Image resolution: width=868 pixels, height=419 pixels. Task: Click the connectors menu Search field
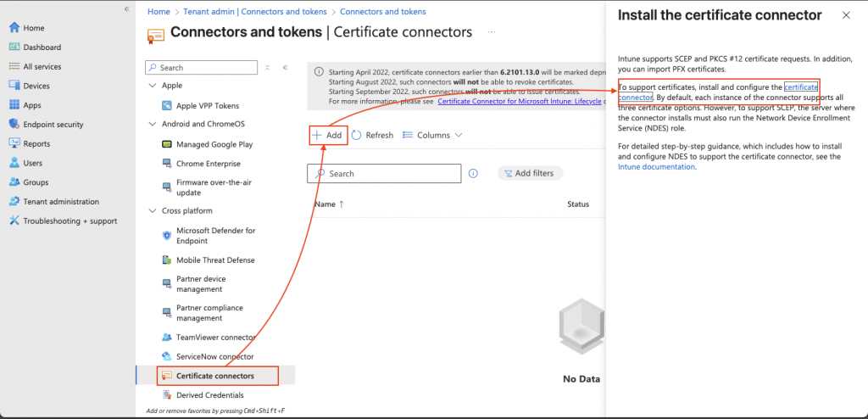[x=202, y=68]
